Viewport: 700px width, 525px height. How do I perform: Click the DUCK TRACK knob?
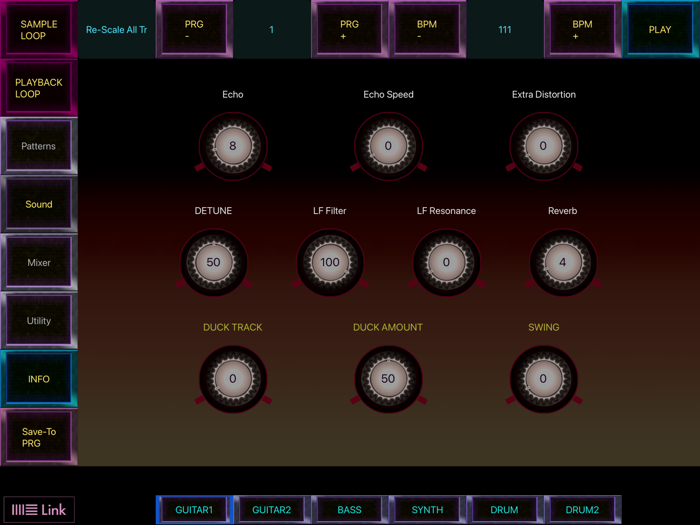tap(233, 379)
